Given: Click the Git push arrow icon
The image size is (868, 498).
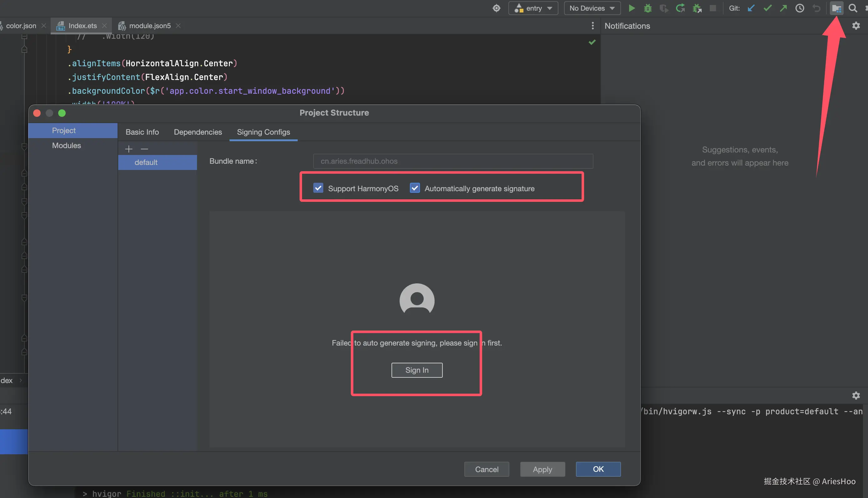Looking at the screenshot, I should click(x=784, y=8).
